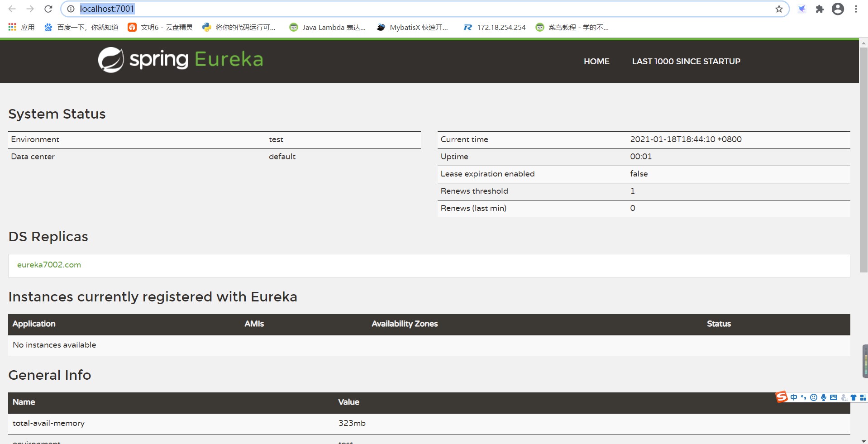Click the browser forward arrow

pyautogui.click(x=30, y=9)
